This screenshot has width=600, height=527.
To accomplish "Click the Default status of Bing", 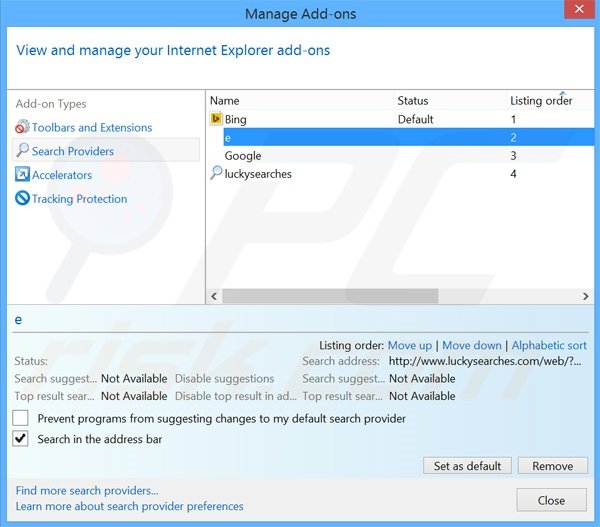I will point(416,119).
